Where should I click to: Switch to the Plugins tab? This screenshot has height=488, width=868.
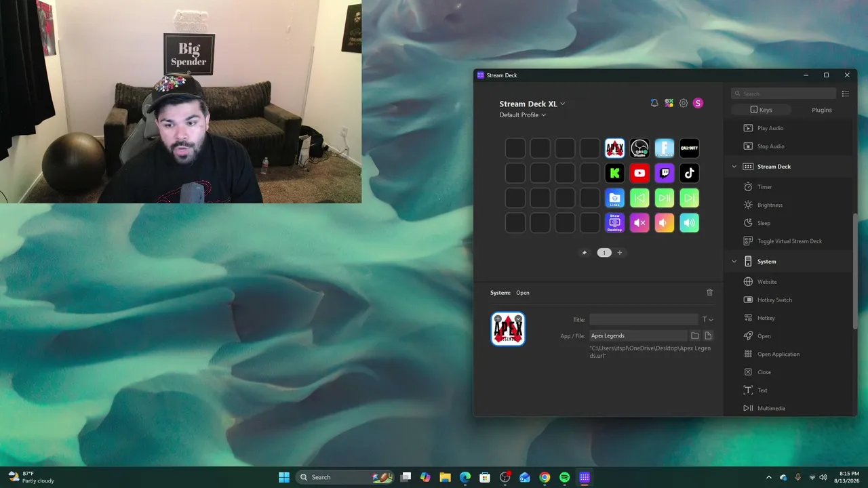[x=821, y=110]
